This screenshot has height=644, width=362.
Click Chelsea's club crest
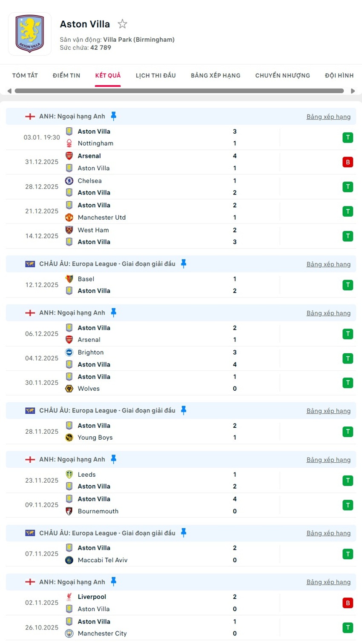pos(69,180)
